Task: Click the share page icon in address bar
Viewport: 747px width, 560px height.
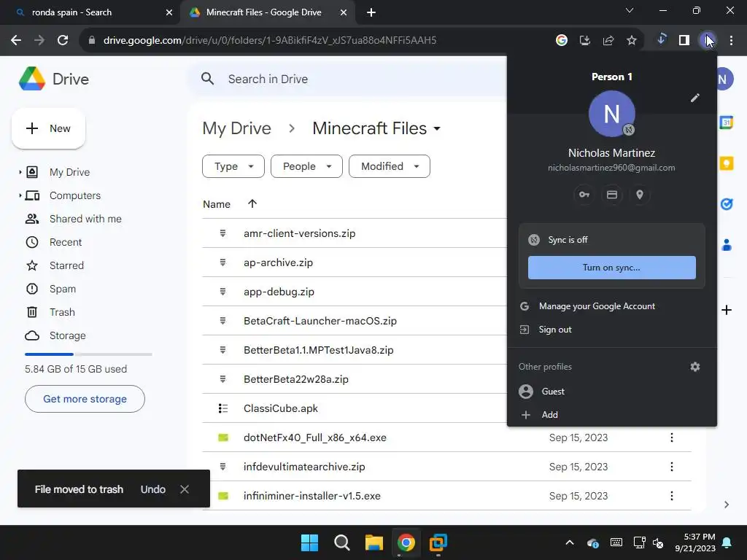Action: pyautogui.click(x=608, y=40)
